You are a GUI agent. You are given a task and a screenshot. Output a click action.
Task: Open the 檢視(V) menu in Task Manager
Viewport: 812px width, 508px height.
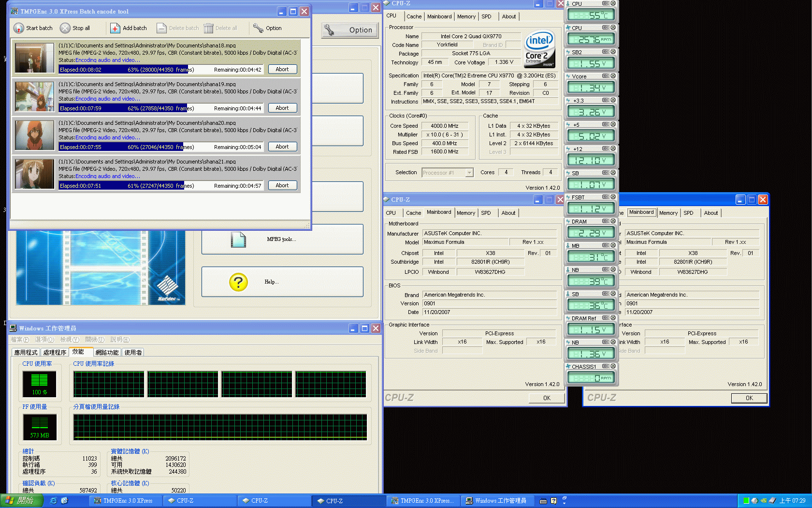(70, 340)
